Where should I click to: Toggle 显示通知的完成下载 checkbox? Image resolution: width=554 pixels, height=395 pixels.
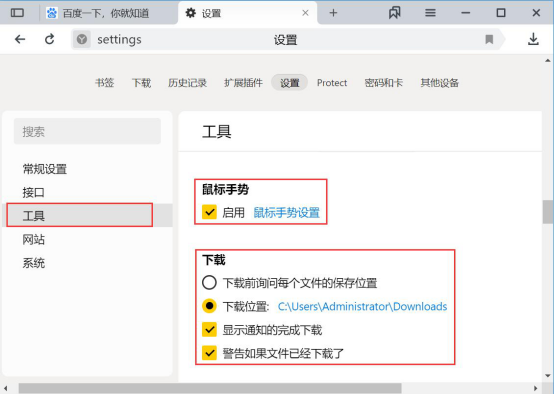pos(210,330)
